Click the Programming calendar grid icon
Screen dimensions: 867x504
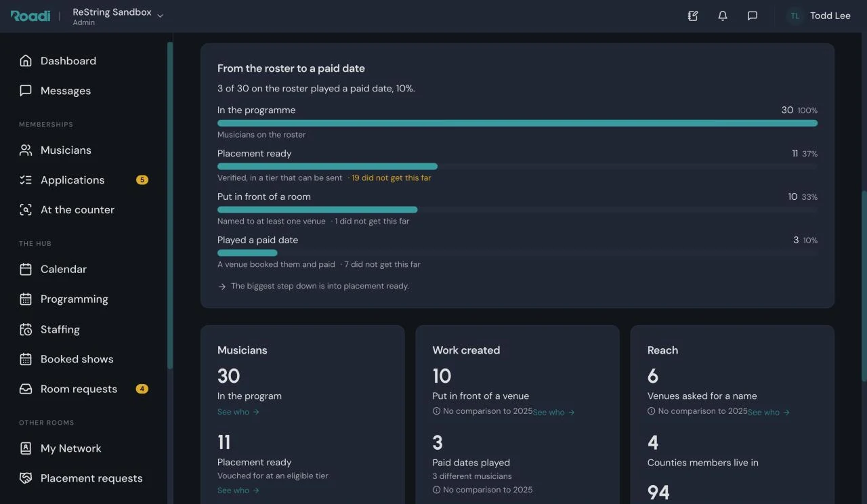(26, 299)
